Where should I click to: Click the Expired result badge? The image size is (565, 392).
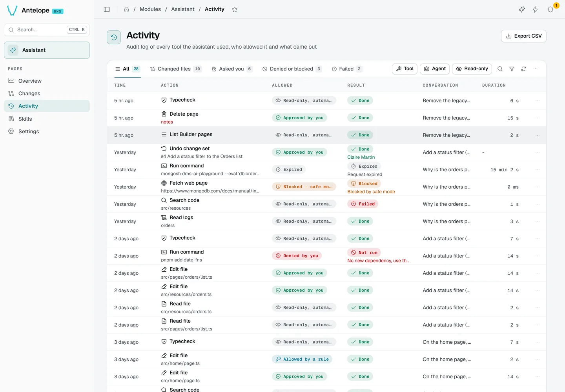pyautogui.click(x=364, y=167)
